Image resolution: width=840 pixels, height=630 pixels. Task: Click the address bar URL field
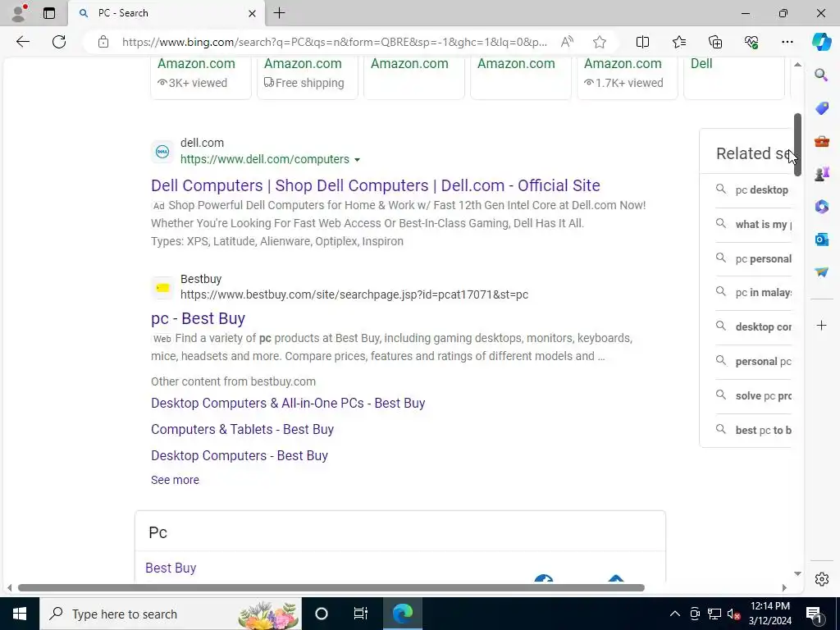click(335, 42)
